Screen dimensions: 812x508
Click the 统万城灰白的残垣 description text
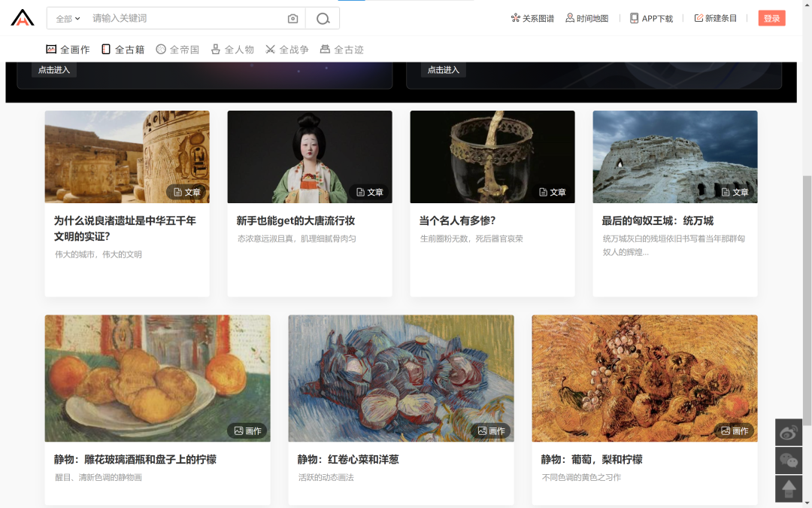tap(674, 245)
